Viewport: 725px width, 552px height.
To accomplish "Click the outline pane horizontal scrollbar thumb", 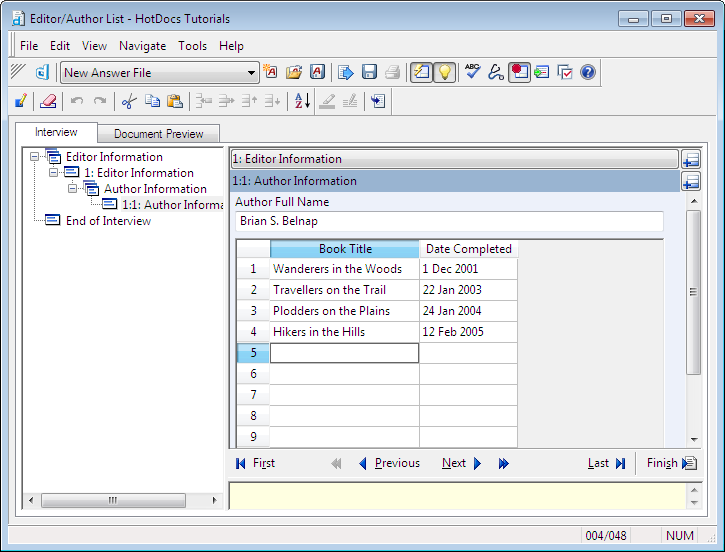I will tap(113, 500).
